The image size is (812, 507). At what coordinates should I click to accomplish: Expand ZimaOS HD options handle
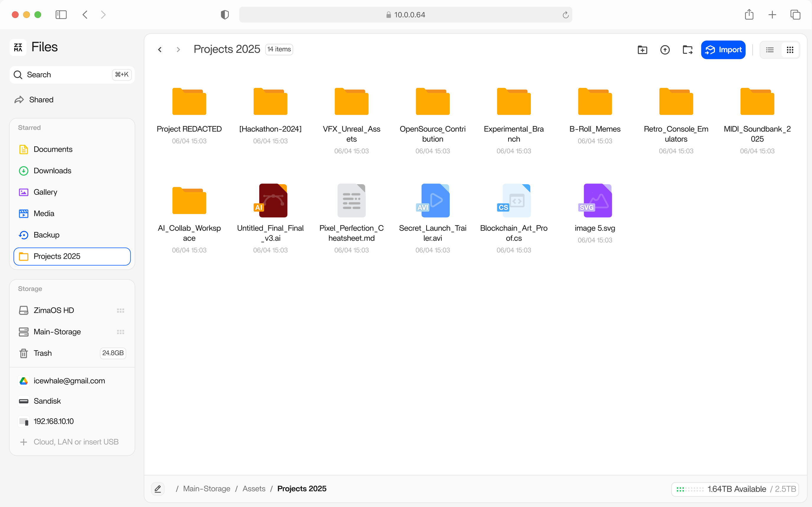click(120, 310)
